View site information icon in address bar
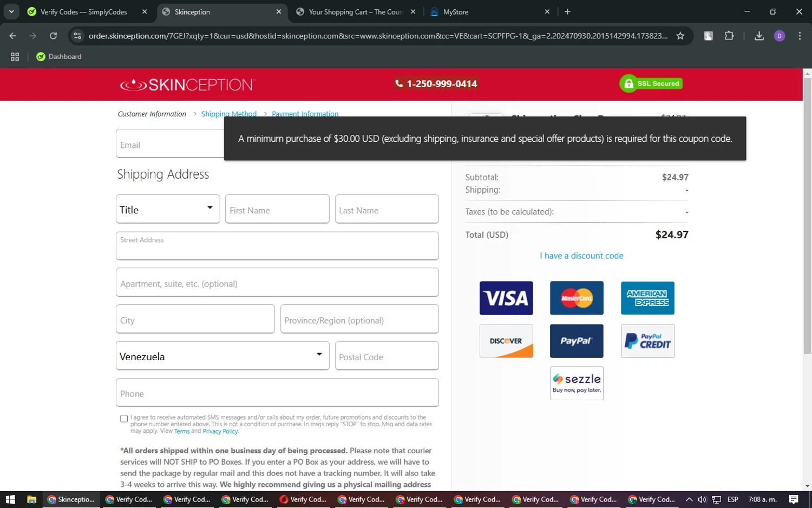Image resolution: width=812 pixels, height=508 pixels. [x=77, y=36]
